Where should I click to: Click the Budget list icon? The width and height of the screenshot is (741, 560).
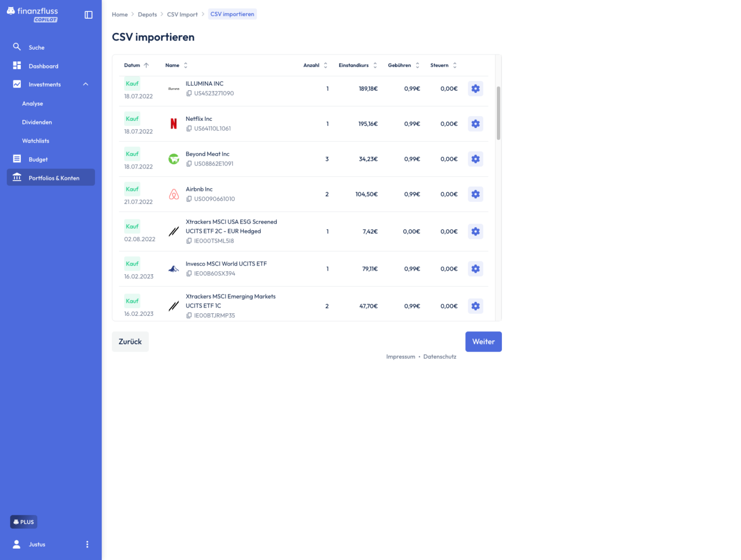[17, 159]
